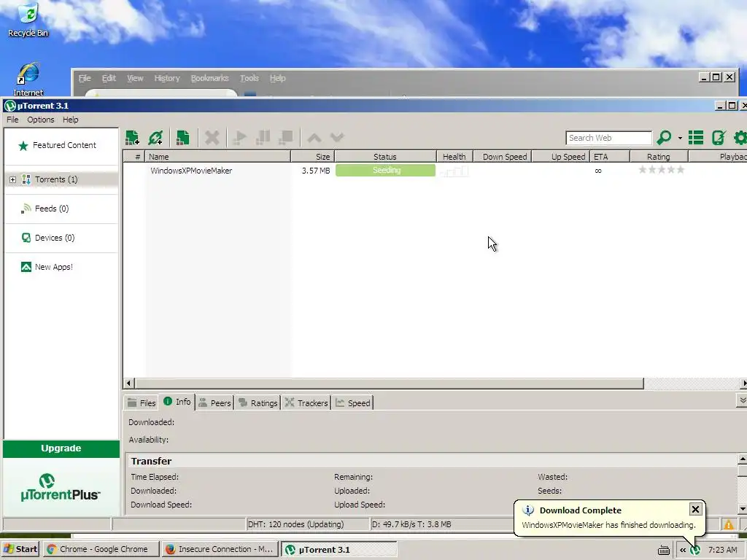This screenshot has height=560, width=747.
Task: Select Featured Content in sidebar
Action: [61, 145]
